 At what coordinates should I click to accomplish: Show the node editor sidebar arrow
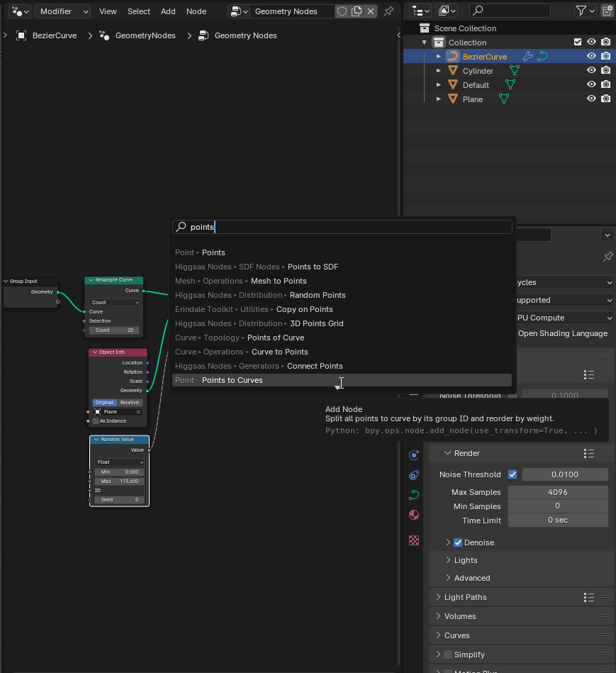coord(398,35)
